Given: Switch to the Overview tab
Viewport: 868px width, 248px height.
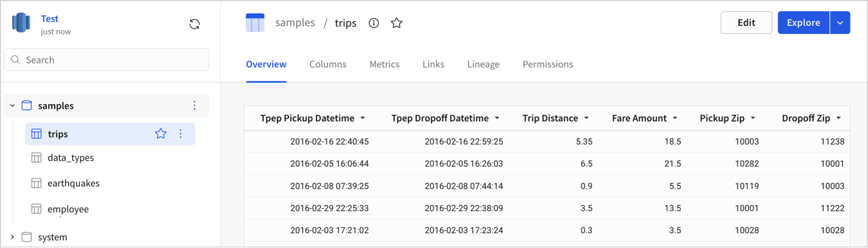Looking at the screenshot, I should tap(266, 64).
